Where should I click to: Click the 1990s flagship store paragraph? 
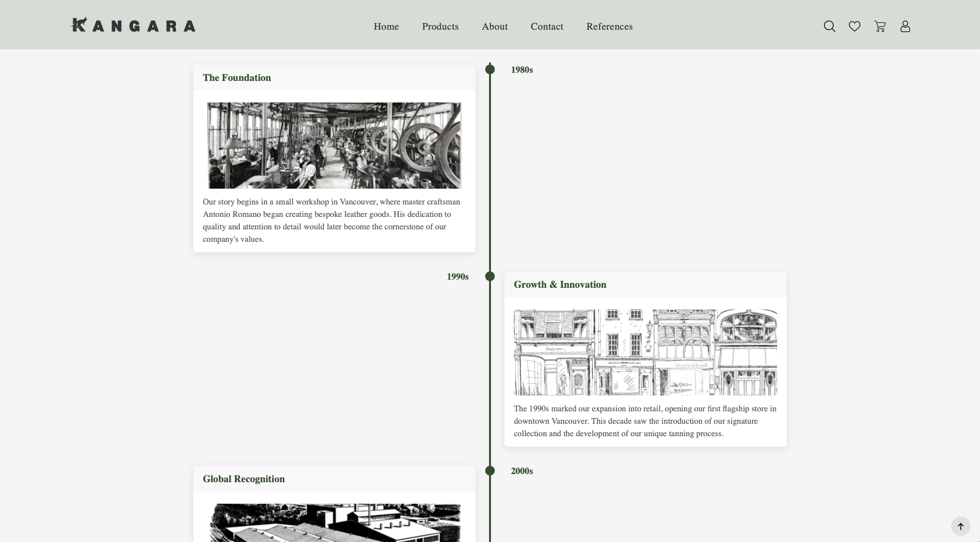[x=645, y=421]
